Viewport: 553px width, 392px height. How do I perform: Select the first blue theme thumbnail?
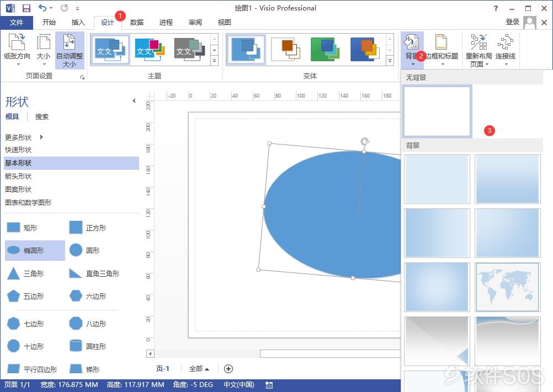110,50
